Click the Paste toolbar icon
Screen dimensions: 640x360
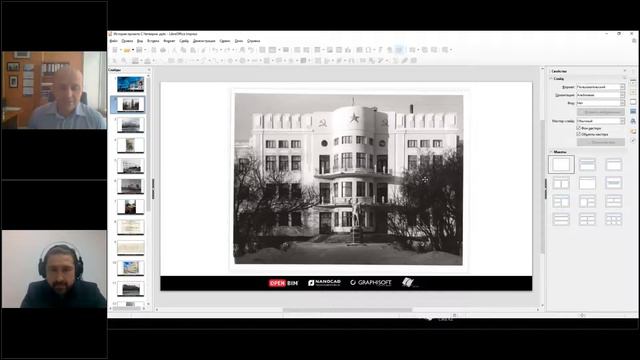[x=193, y=50]
